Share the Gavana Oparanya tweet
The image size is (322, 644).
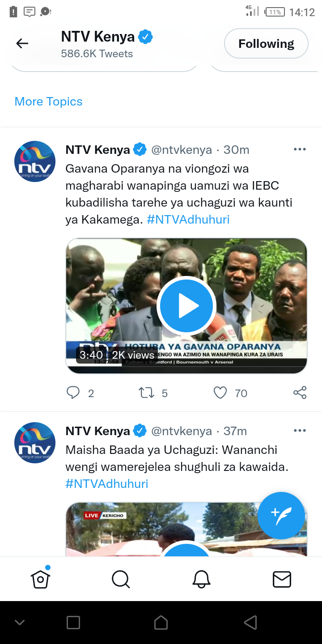[300, 393]
